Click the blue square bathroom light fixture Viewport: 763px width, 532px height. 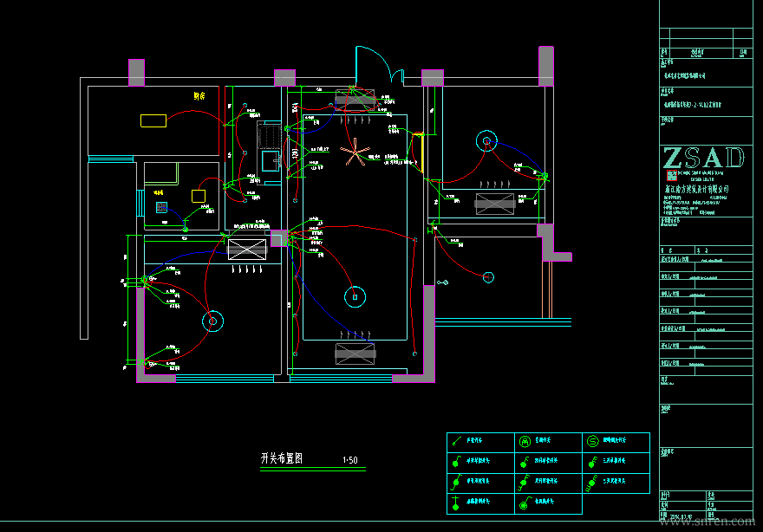161,208
